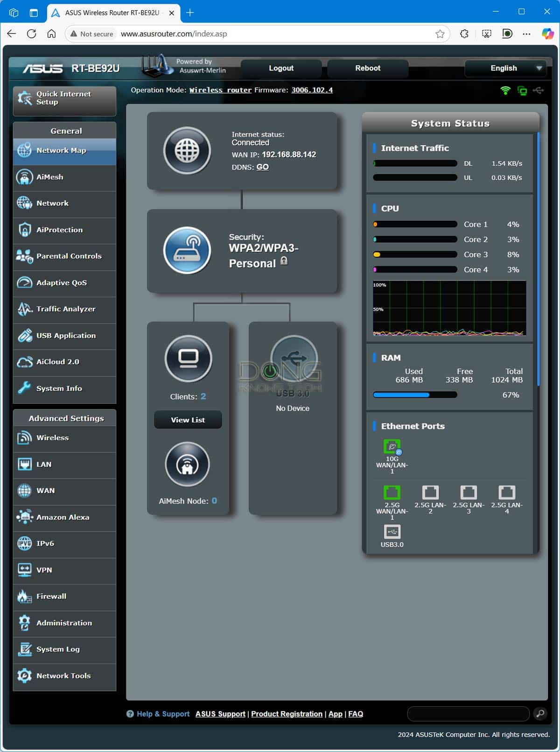Click Firewall flame icon
The width and height of the screenshot is (560, 752).
(24, 597)
